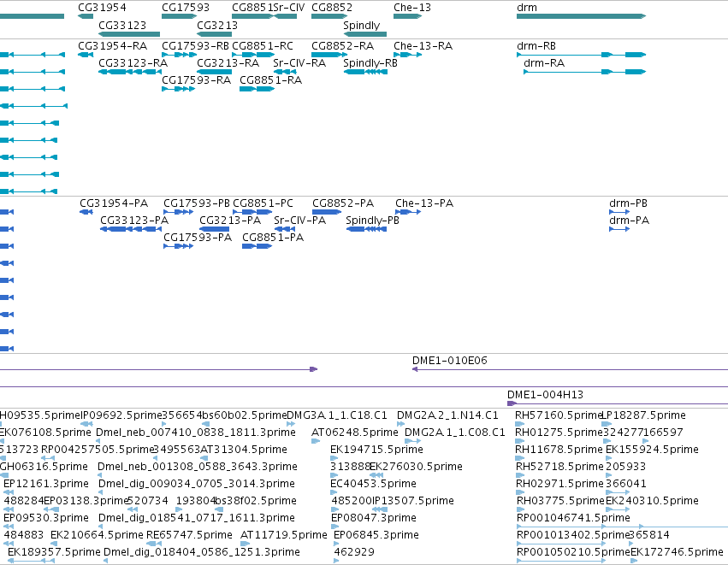Image resolution: width=728 pixels, height=565 pixels.
Task: Select transcript Spindly-RB
Action: (370, 63)
